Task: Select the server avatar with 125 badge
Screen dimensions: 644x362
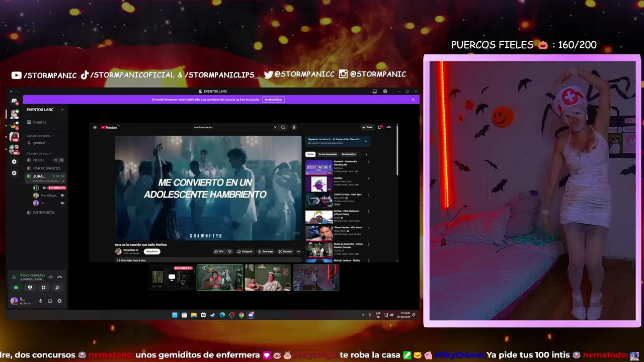Action: click(14, 136)
